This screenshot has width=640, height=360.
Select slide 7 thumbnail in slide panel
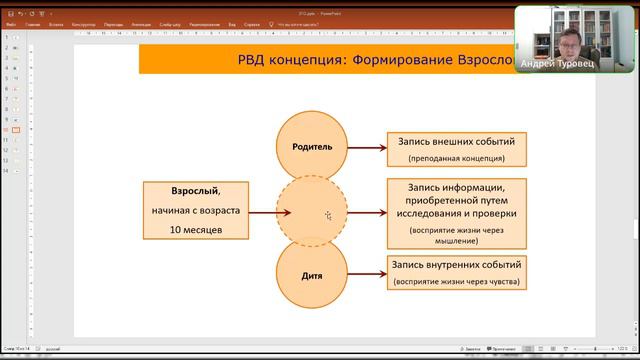click(x=16, y=99)
